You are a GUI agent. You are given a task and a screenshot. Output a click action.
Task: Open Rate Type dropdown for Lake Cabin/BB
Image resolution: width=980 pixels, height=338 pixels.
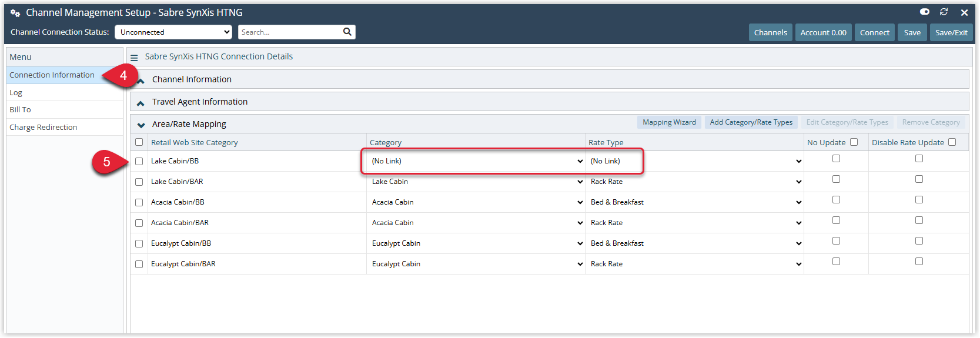[x=695, y=161]
